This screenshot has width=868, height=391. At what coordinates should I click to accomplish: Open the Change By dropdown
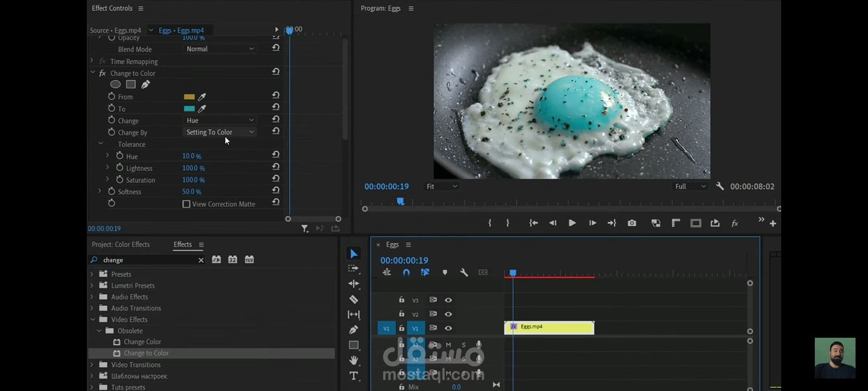click(220, 132)
